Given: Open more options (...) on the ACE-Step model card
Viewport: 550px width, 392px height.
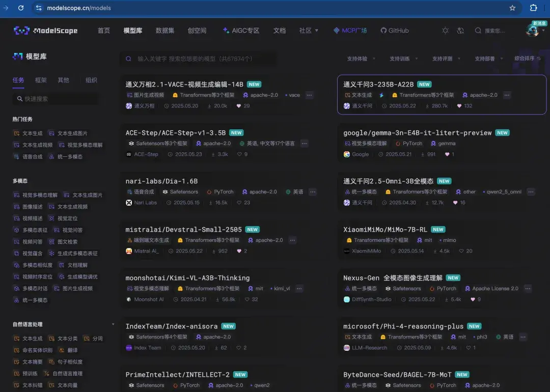Looking at the screenshot, I should pyautogui.click(x=305, y=143).
